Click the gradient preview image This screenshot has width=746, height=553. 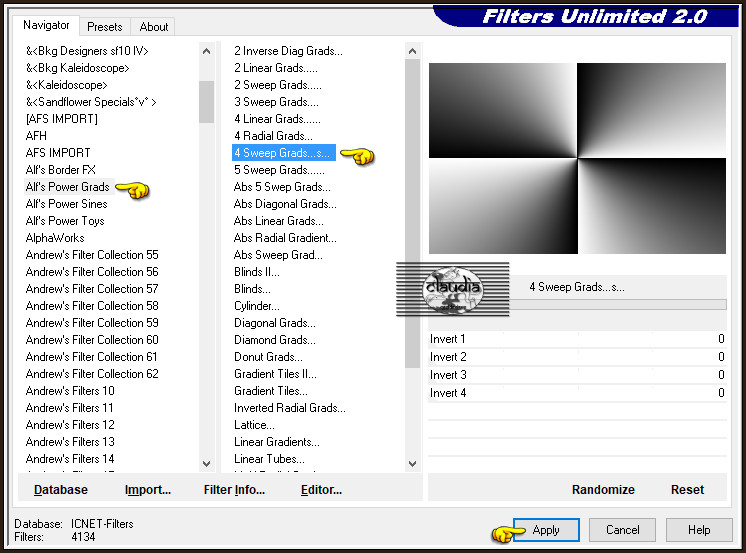[x=577, y=158]
